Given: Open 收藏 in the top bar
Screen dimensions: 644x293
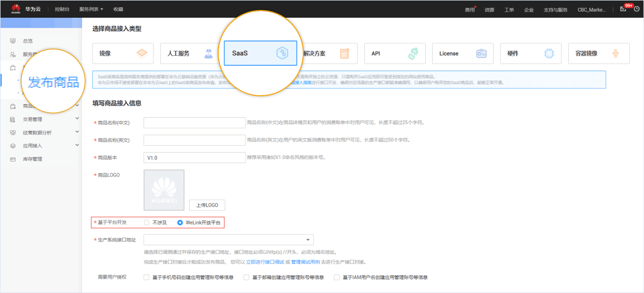Looking at the screenshot, I should (x=118, y=9).
